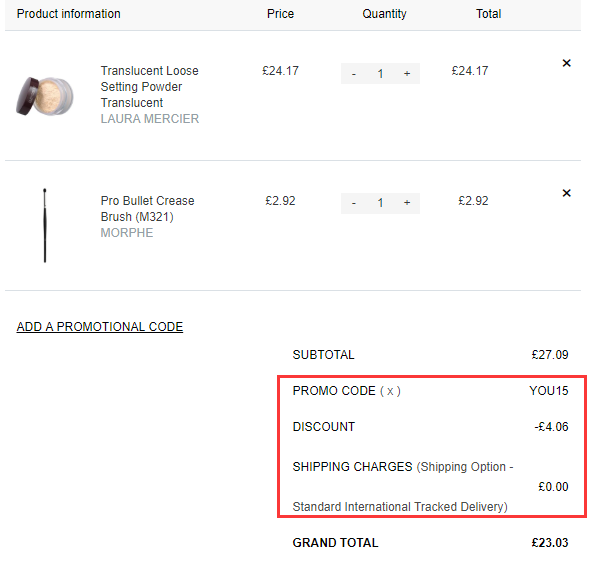The width and height of the screenshot is (592, 566).
Task: Open Translucent Loose Setting Powder product name
Action: pos(150,87)
